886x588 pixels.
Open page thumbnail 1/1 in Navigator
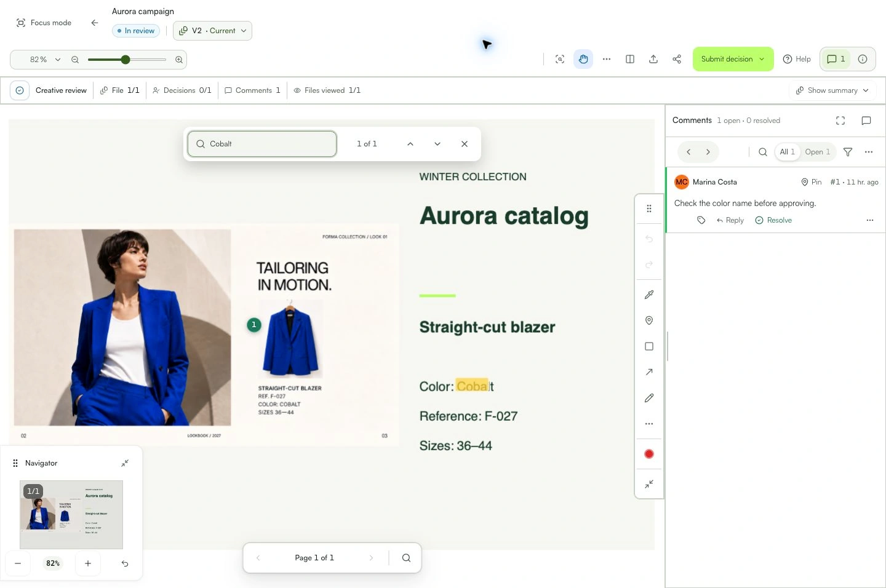[x=71, y=515]
